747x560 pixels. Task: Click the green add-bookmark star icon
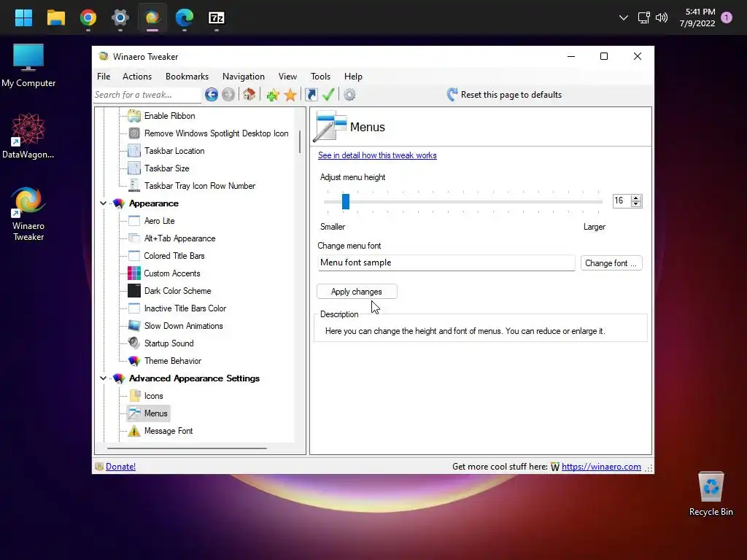coord(273,95)
